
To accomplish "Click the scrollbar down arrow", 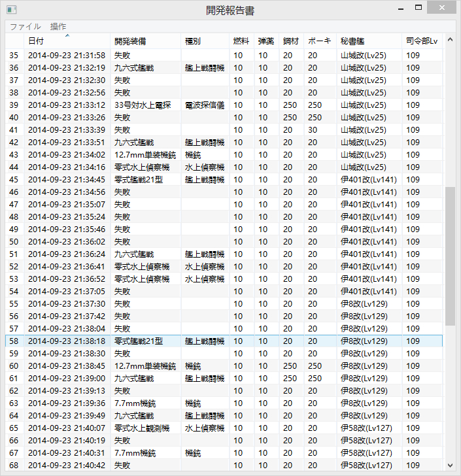I will [x=450, y=465].
